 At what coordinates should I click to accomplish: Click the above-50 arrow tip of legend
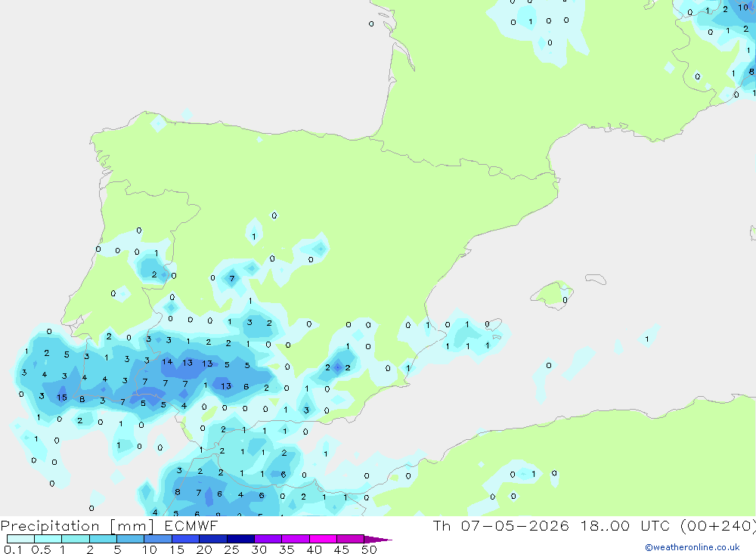[x=377, y=539]
